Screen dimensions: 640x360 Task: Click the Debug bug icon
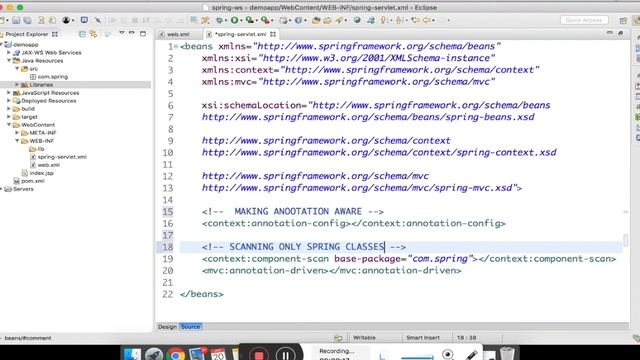[220, 20]
